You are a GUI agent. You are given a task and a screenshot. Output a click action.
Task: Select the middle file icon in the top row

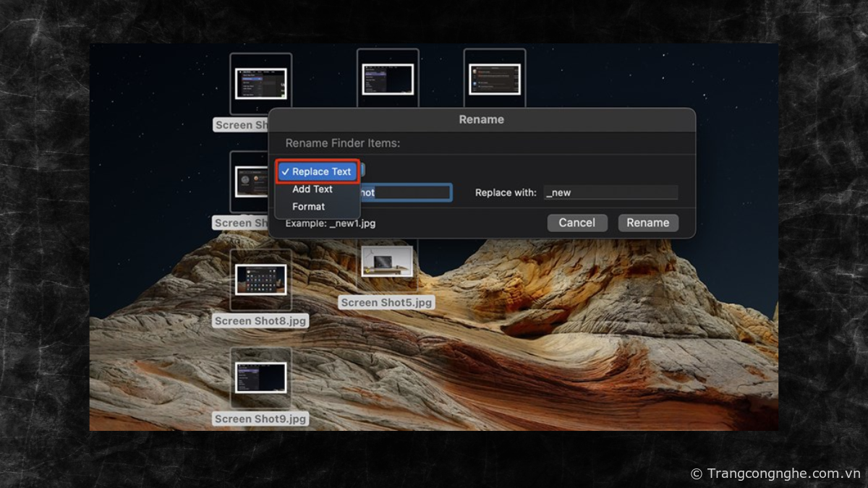tap(388, 79)
